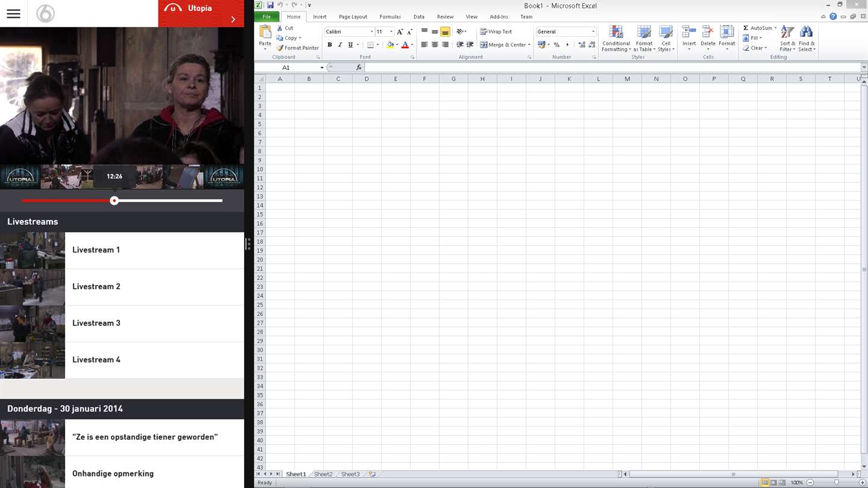Redo action in Excel Quick Access Toolbar
Screen dimensions: 868x488
[x=295, y=5]
